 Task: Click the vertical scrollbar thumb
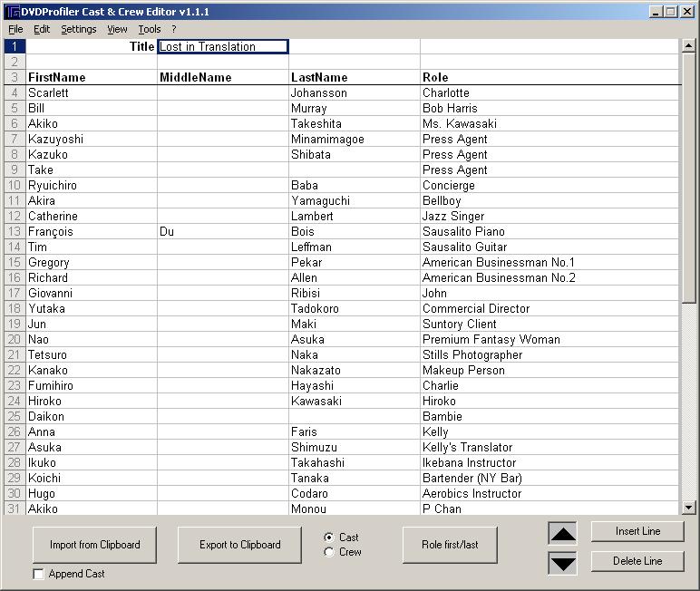click(x=689, y=179)
